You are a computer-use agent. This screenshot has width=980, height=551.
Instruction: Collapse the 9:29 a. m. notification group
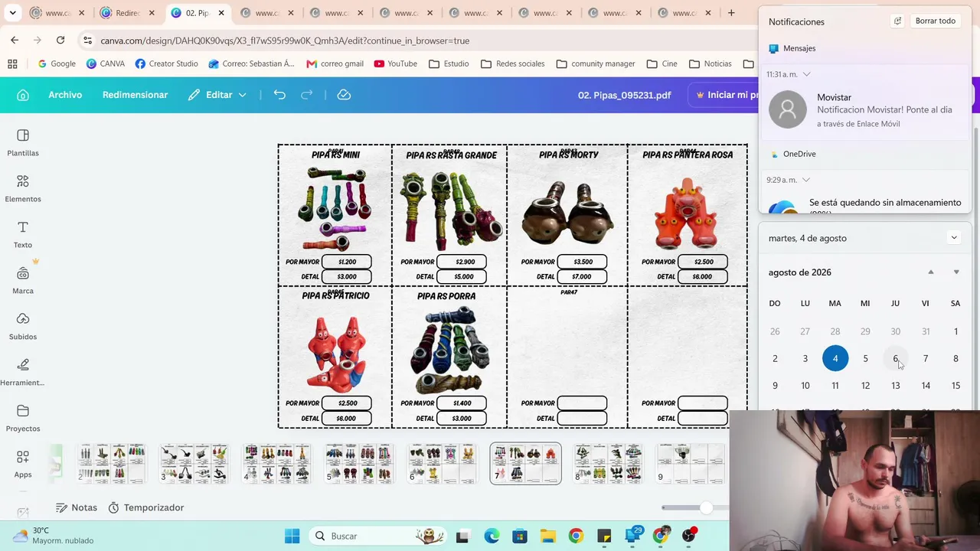[806, 180]
